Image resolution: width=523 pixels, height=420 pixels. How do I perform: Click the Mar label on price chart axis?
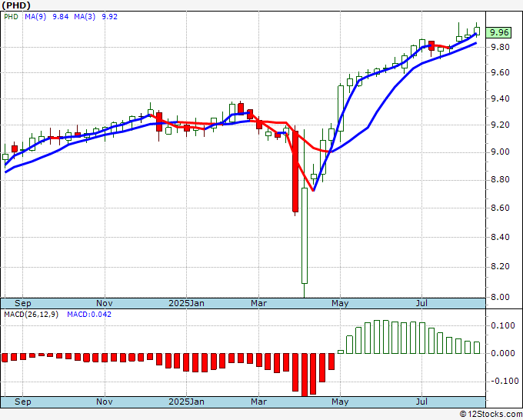pos(259,303)
